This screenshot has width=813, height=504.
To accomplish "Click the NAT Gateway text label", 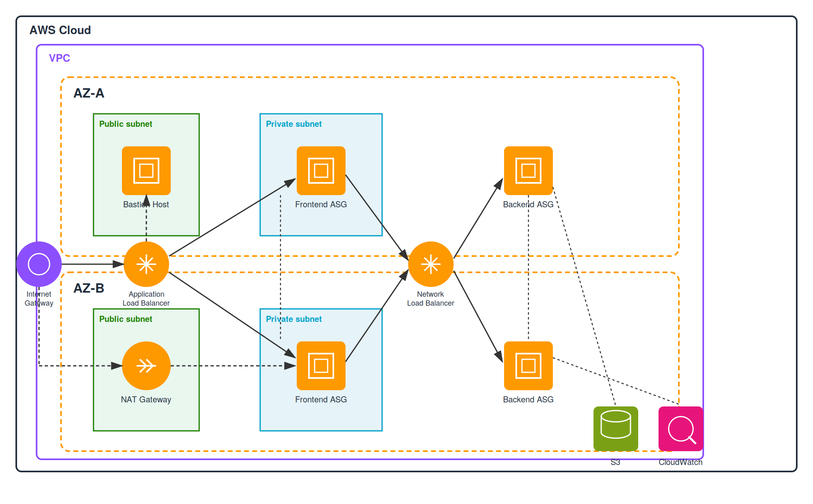I will pyautogui.click(x=146, y=400).
